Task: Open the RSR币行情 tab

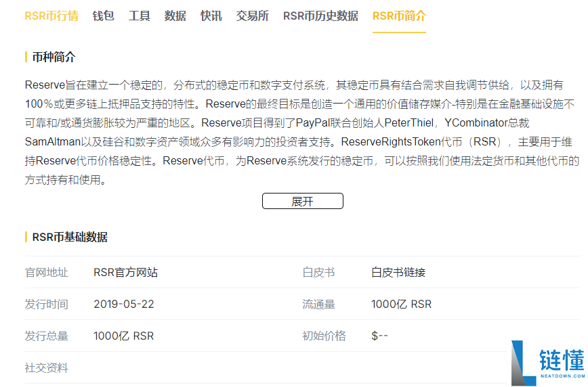Action: (x=51, y=16)
